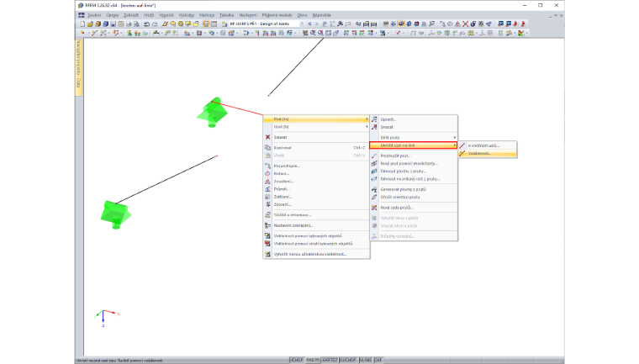Open the Úpravy menu

(x=113, y=15)
